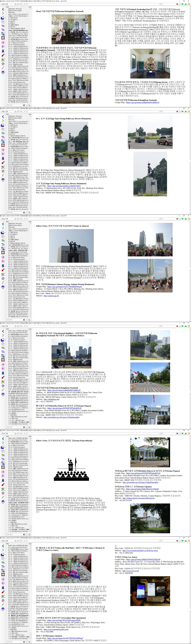
Task: Show book metadata flower icon in 107.0 / 226 window
Action: click(x=3, y=278)
